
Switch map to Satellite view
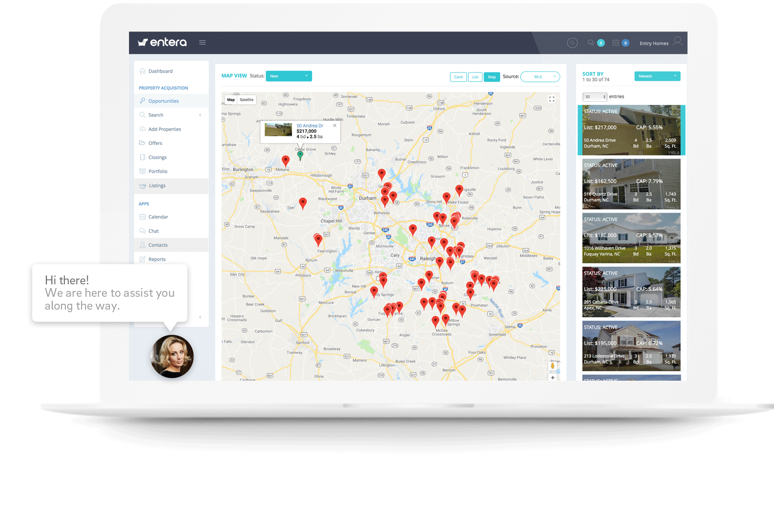[x=246, y=99]
